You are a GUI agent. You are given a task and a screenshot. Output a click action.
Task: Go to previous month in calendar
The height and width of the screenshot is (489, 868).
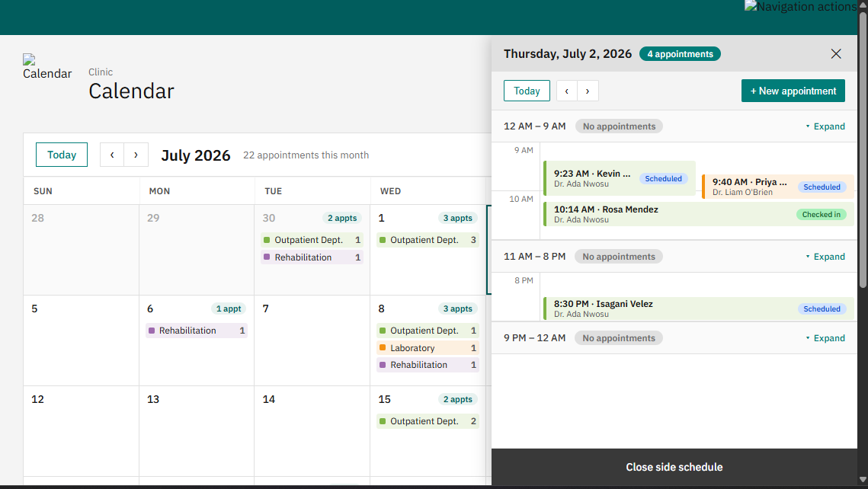pos(112,155)
